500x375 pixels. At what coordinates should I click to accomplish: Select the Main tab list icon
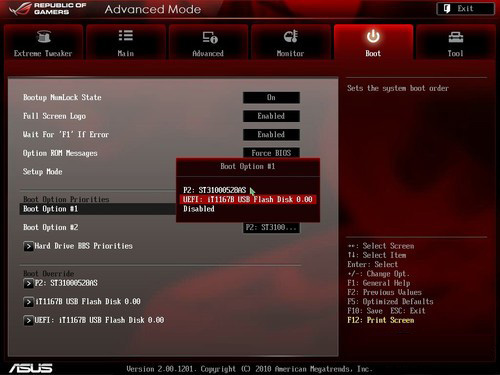(126, 35)
